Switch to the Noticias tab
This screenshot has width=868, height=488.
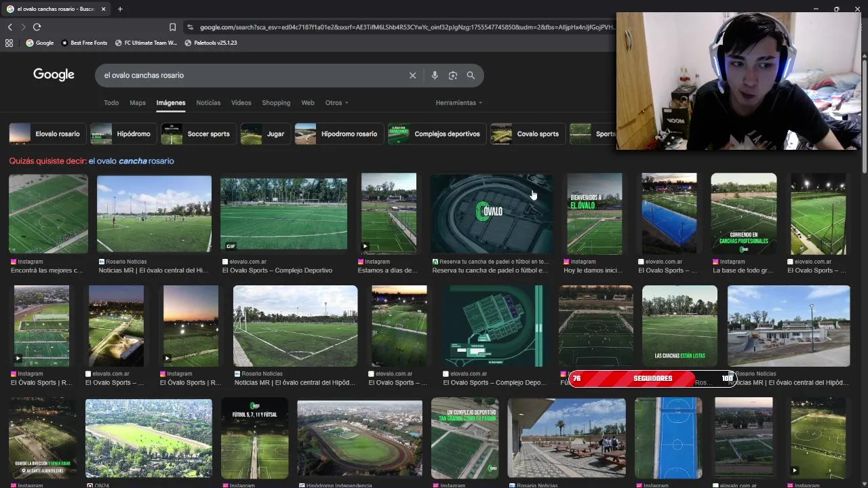pos(208,103)
